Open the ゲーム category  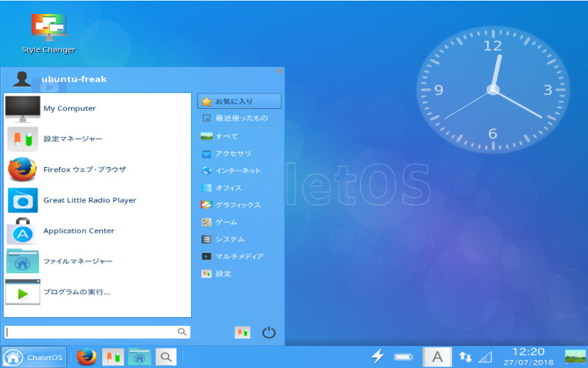(240, 222)
